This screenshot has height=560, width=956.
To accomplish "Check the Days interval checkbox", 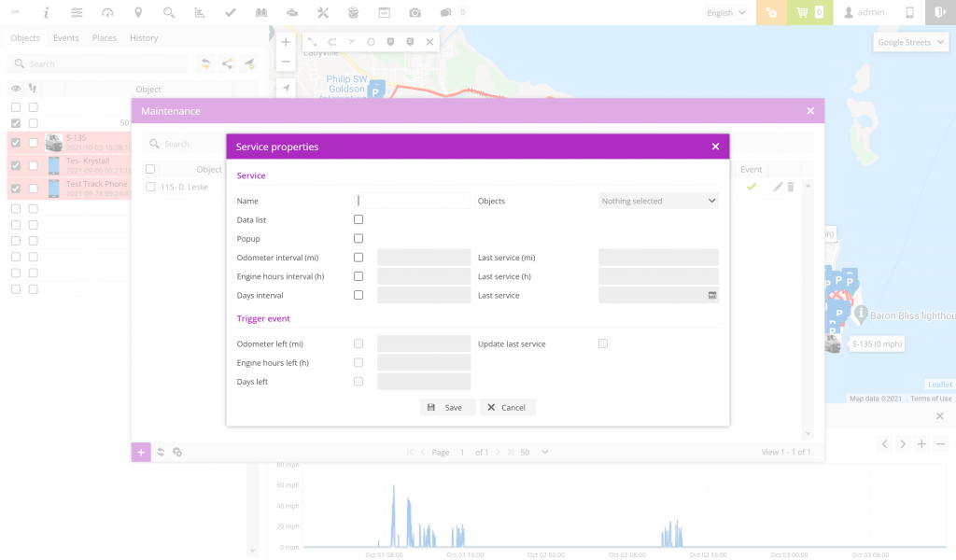I will click(358, 295).
